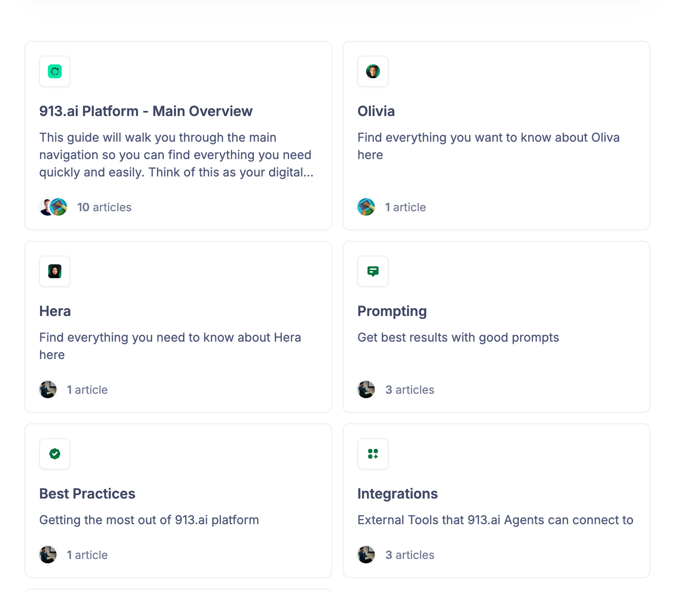Click the author avatar in Hera card
Viewport: 700px width, 592px height.
pyautogui.click(x=48, y=389)
